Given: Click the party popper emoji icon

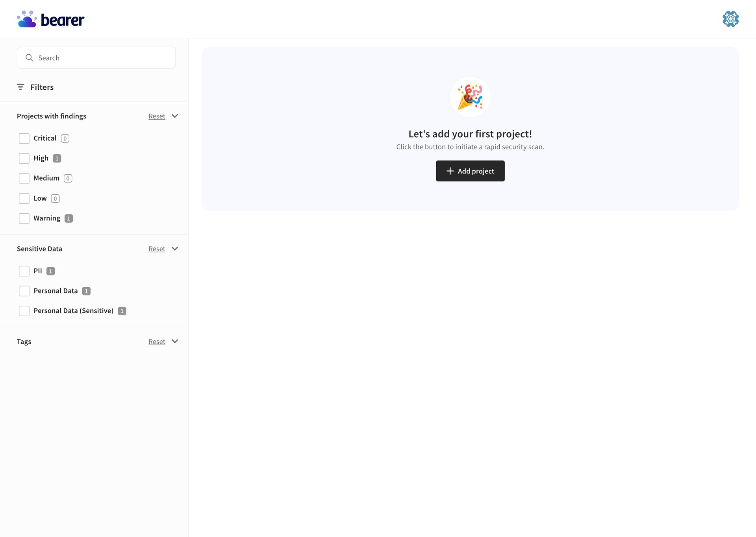Looking at the screenshot, I should pos(470,97).
